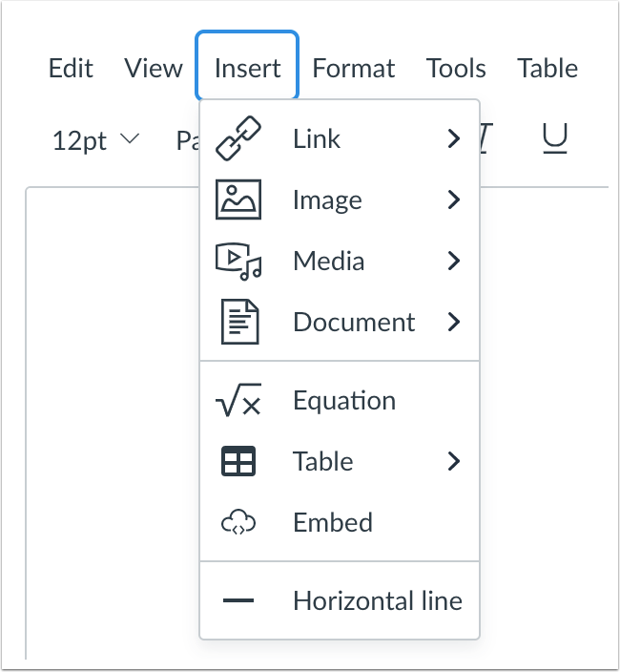Viewport: 620px width, 672px height.
Task: Open the Format menu
Action: (353, 69)
